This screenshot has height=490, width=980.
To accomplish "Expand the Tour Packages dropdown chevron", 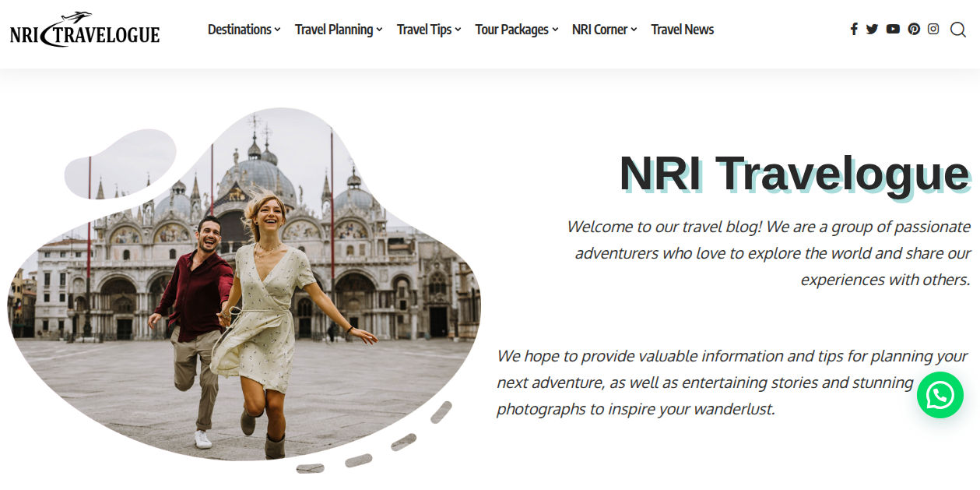I will pos(555,30).
